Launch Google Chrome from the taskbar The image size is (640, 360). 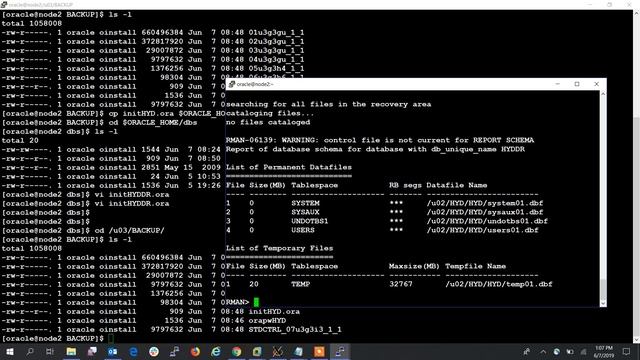point(236,351)
